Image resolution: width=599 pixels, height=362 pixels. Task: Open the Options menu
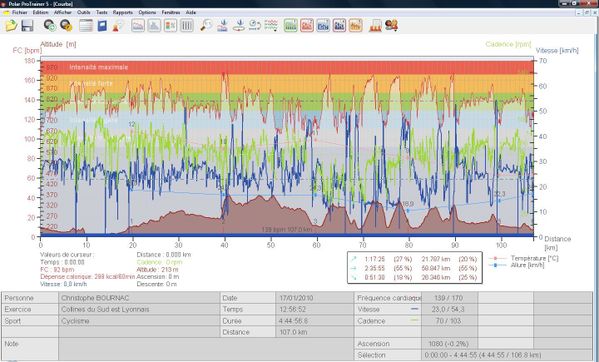pyautogui.click(x=147, y=12)
